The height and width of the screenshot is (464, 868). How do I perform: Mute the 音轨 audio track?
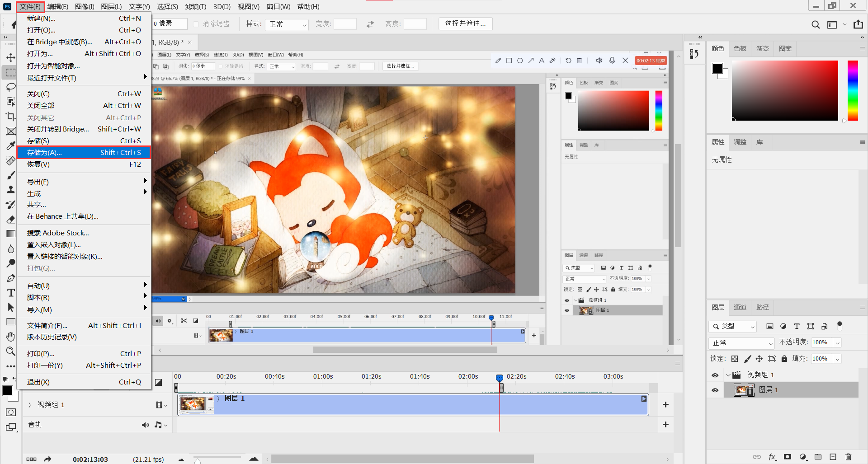point(145,425)
